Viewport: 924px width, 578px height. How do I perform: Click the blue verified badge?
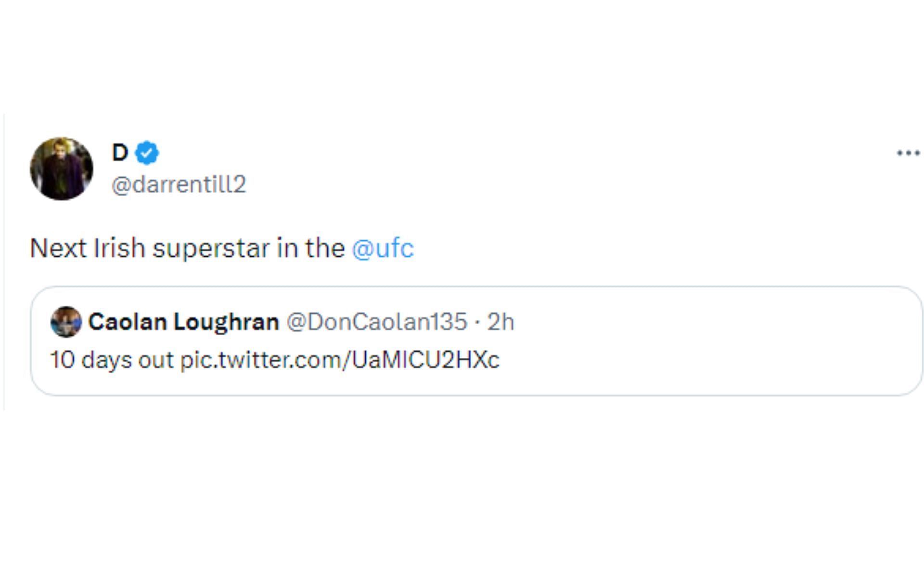(147, 153)
